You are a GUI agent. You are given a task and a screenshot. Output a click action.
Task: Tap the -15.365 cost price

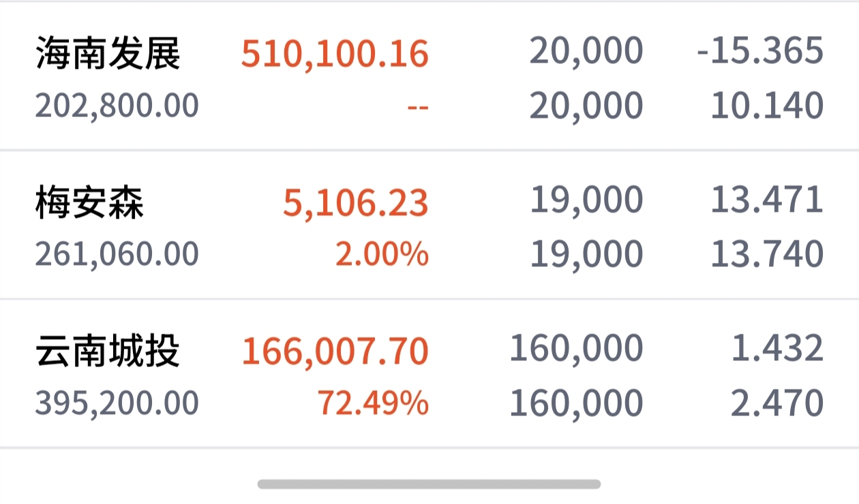coord(760,52)
